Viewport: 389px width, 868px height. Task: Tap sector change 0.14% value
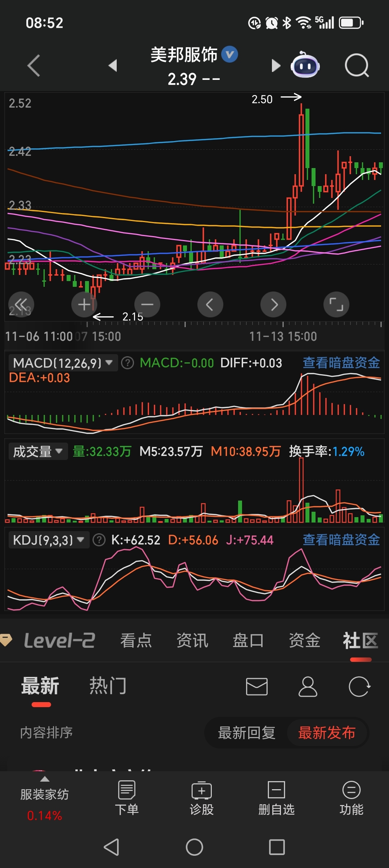[45, 815]
